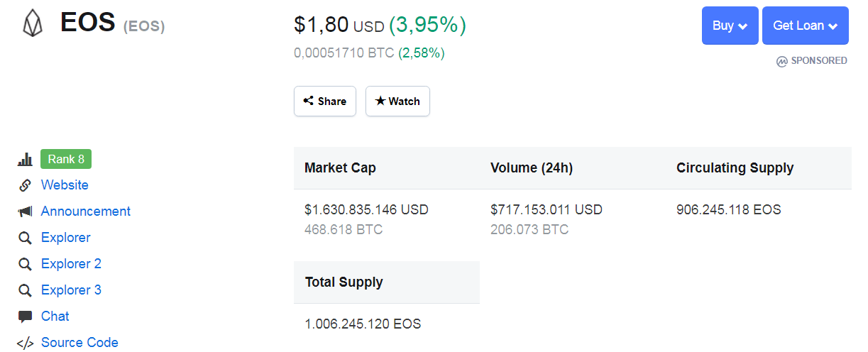Viewport: 868px width, 352px height.
Task: Click the CoinMarketCap sponsored logo icon
Action: click(781, 61)
